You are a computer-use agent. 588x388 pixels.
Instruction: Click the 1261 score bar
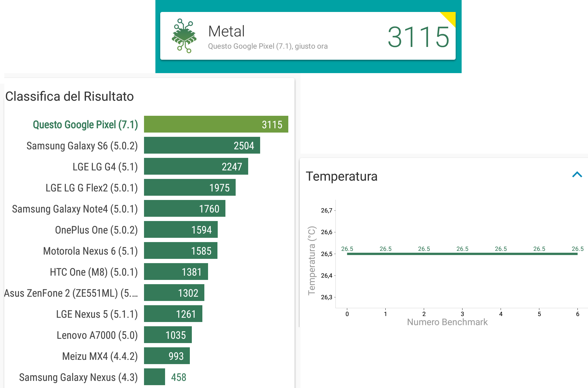(173, 314)
